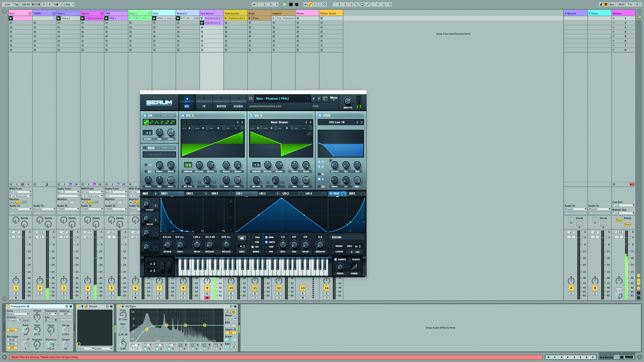
Task: Arm the transport Record button
Action: [x=297, y=4]
